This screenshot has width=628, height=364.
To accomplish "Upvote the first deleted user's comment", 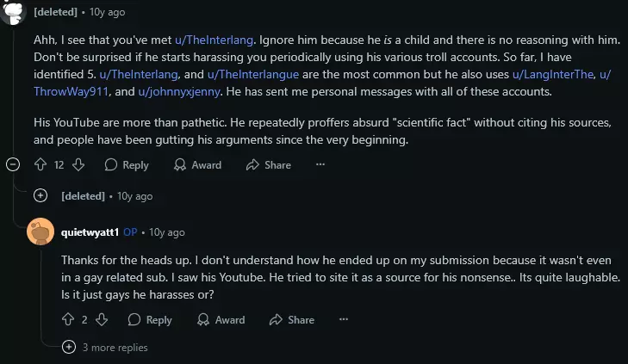I will pos(40,164).
